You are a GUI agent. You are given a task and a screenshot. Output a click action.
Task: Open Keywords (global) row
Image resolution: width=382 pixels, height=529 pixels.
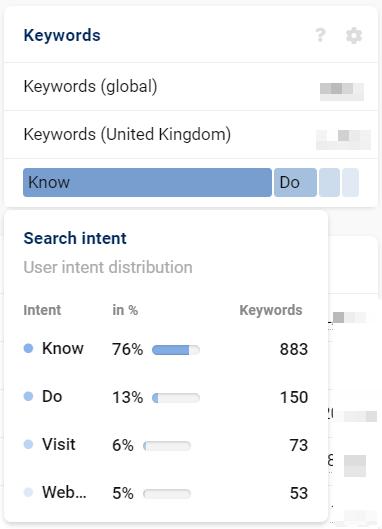pyautogui.click(x=191, y=87)
